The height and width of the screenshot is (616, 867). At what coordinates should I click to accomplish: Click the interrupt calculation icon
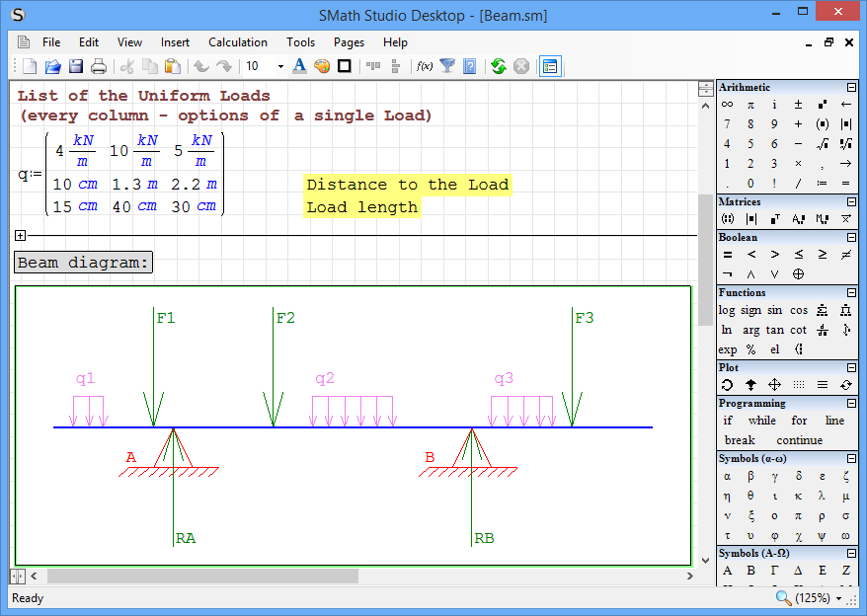click(521, 66)
